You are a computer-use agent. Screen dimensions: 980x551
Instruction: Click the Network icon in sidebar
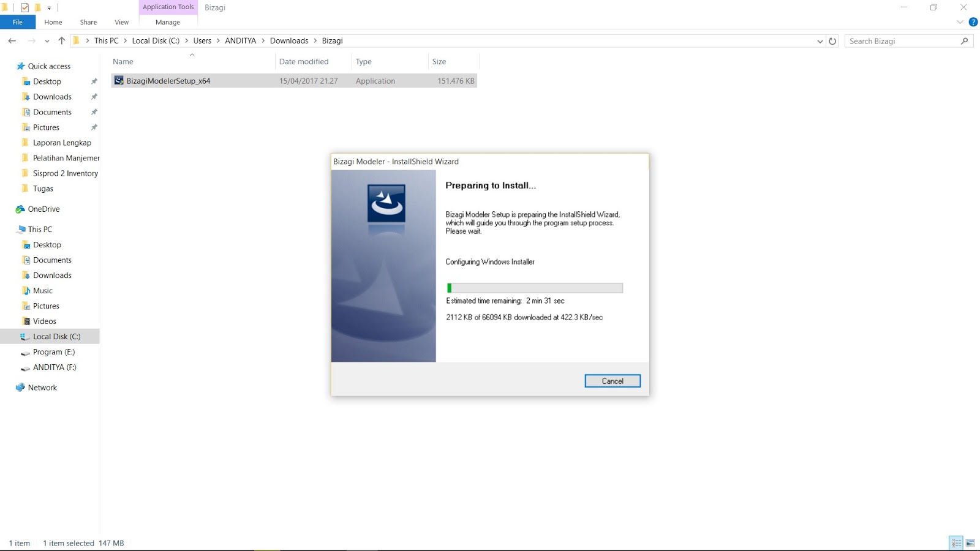click(x=21, y=388)
